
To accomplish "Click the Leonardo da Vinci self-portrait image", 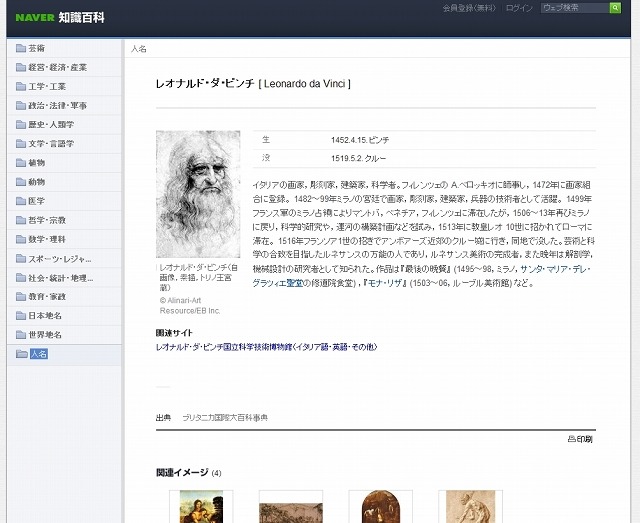I will pos(198,194).
